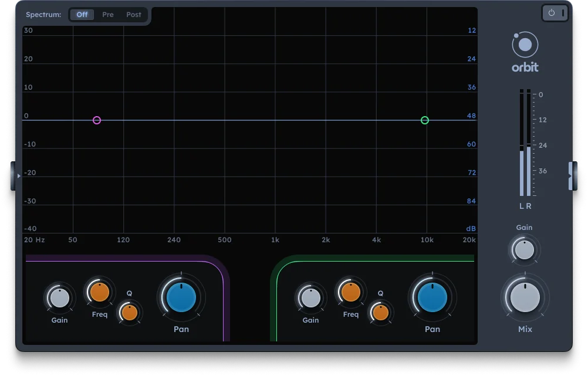Click the orbit logo icon
Image resolution: width=588 pixels, height=376 pixels.
coord(525,45)
